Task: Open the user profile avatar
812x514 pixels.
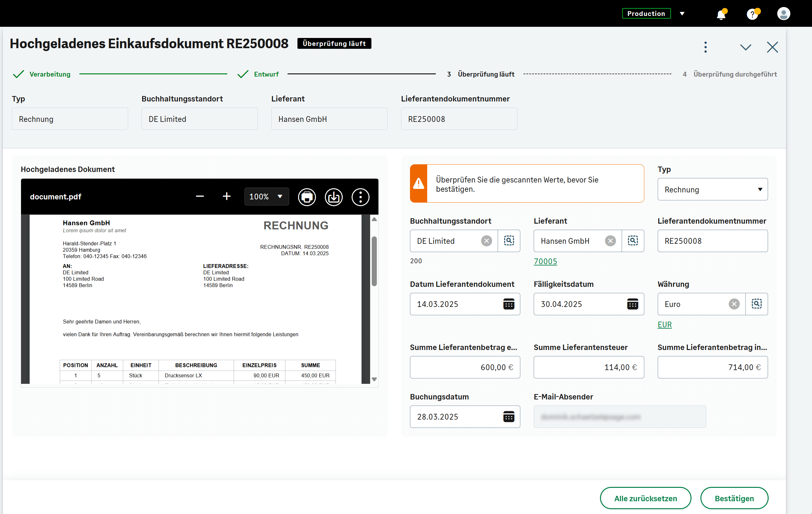Action: [x=784, y=13]
